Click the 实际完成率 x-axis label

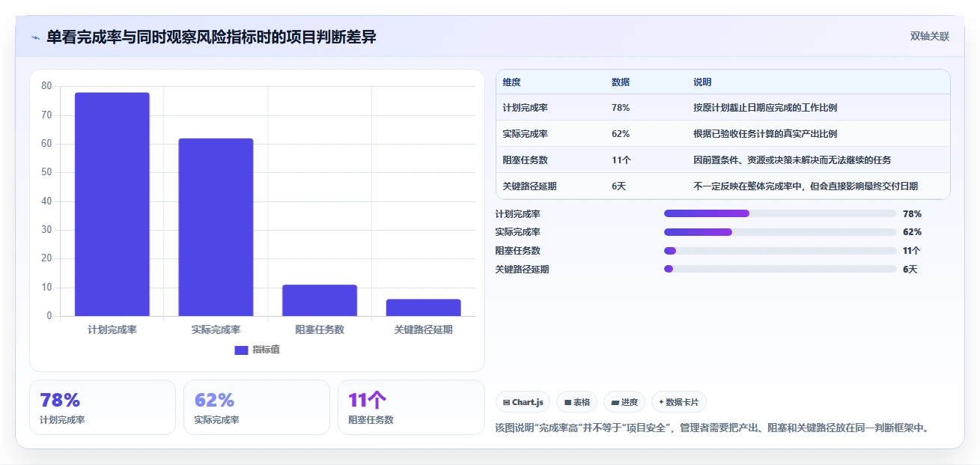(216, 329)
